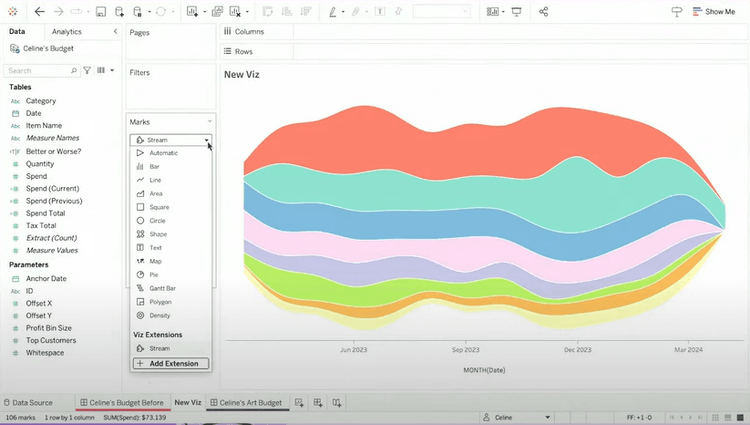Image resolution: width=750 pixels, height=425 pixels.
Task: Open the Data Source tab
Action: coord(28,403)
